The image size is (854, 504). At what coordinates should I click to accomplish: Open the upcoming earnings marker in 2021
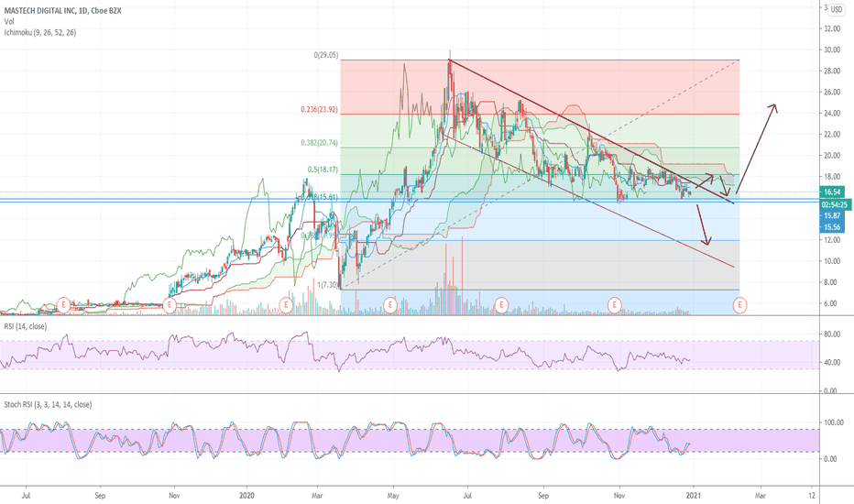(739, 305)
